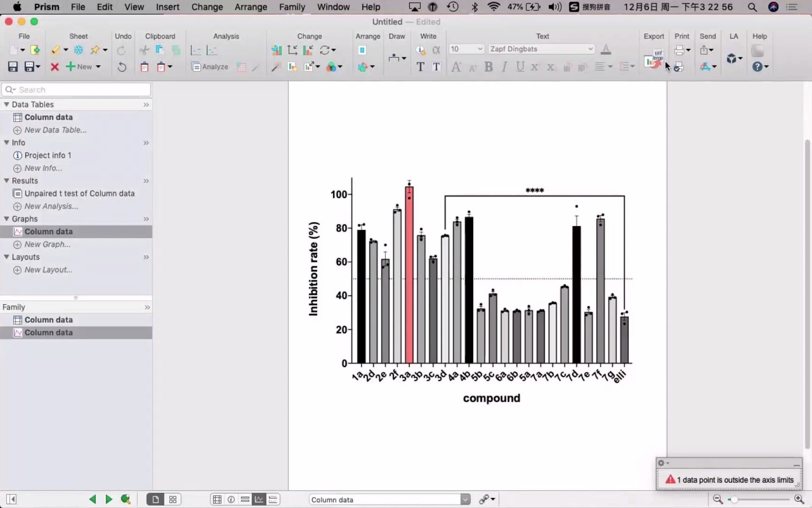Delete the sheet with the red X icon
This screenshot has width=812, height=508.
55,67
